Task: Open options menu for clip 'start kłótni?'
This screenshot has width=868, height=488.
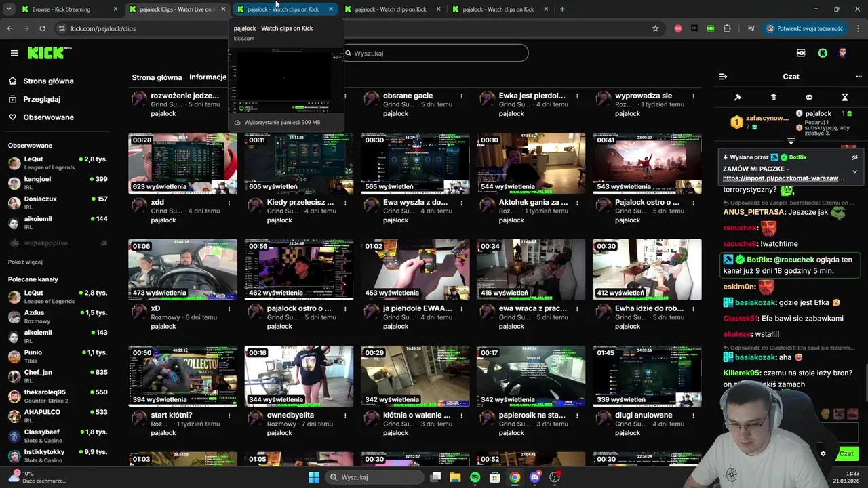Action: point(229,415)
